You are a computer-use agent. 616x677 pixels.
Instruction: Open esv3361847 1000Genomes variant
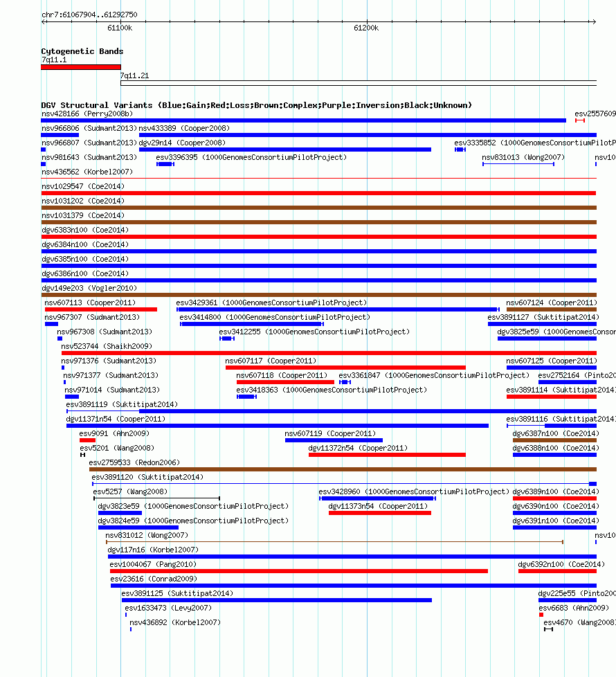click(x=345, y=382)
